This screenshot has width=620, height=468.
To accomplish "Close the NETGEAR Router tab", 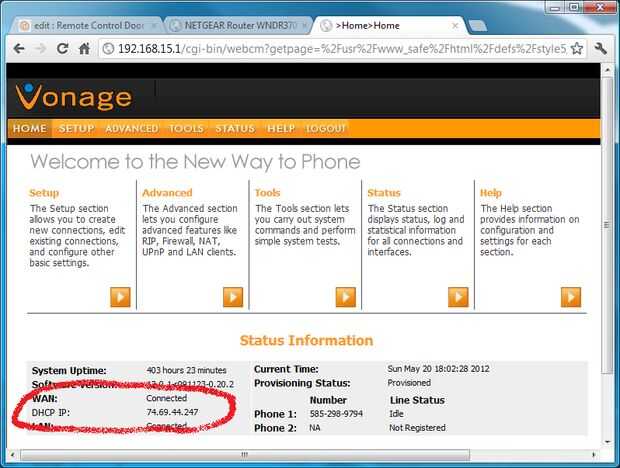I will click(x=304, y=26).
